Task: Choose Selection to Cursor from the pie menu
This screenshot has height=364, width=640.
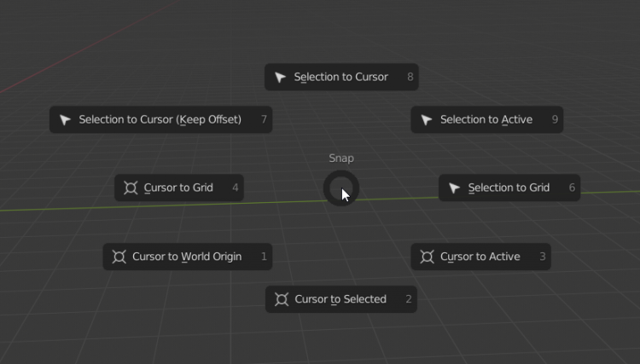Action: [x=340, y=78]
